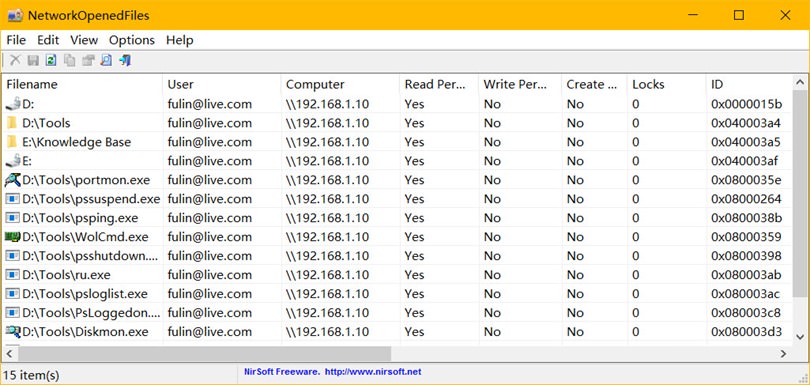Sort by the Computer column header
This screenshot has width=810, height=385.
(341, 84)
